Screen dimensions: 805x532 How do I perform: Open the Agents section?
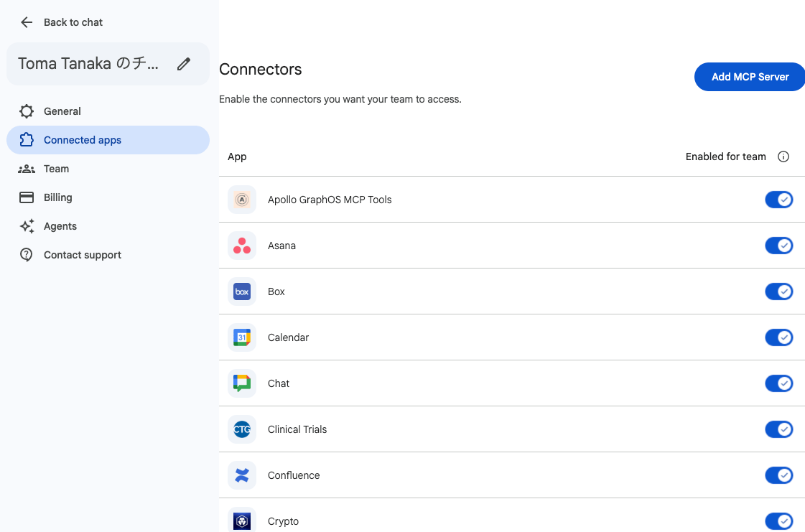108,226
